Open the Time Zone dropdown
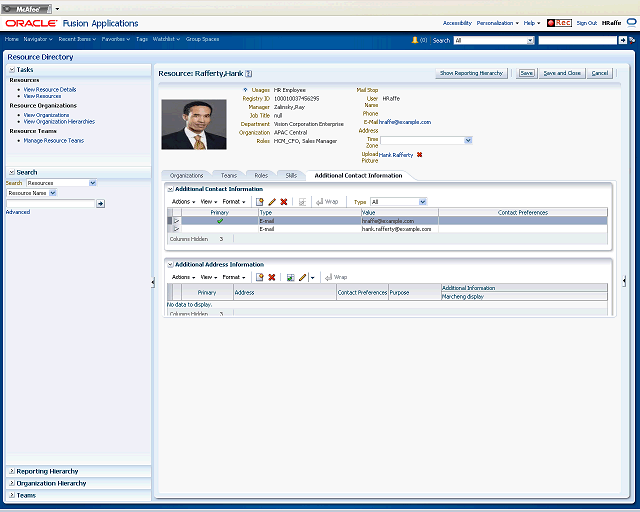This screenshot has width=640, height=512. 468,140
